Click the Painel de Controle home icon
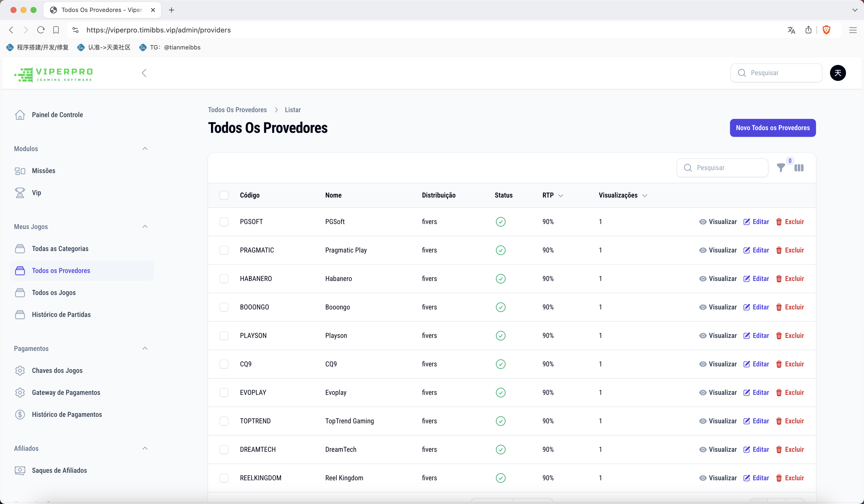This screenshot has height=504, width=864. 20,115
